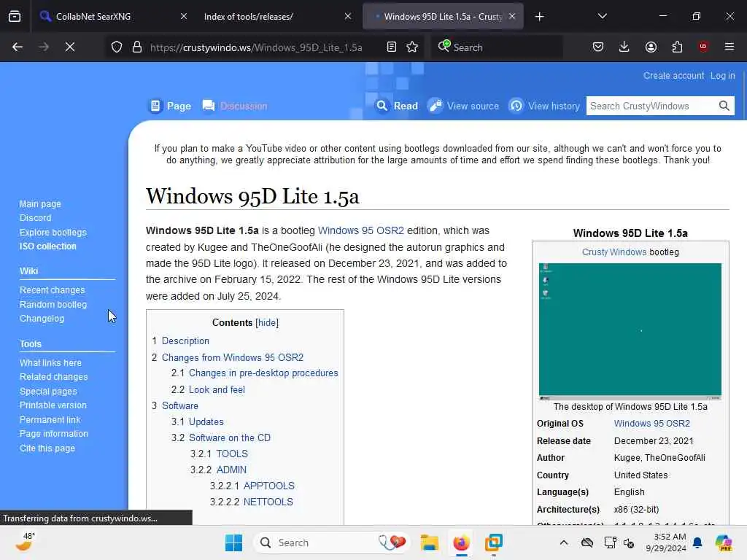Click the Firefox icon in the taskbar

click(x=461, y=542)
